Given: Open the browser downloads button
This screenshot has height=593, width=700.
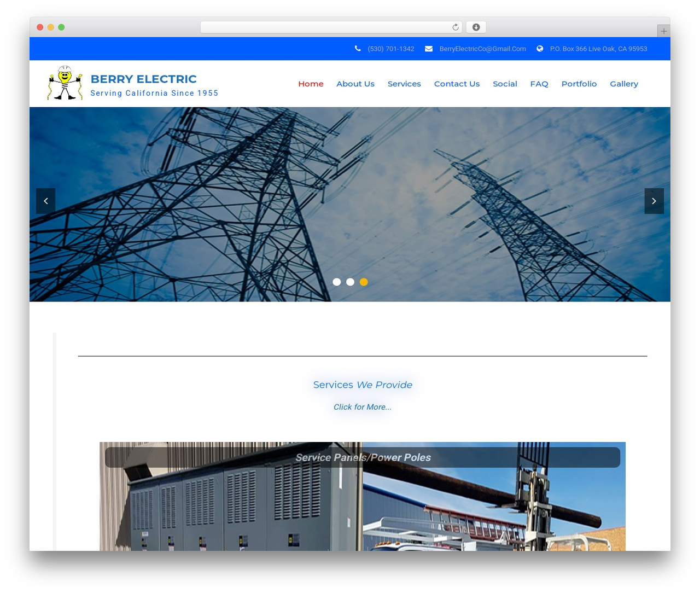Looking at the screenshot, I should click(476, 27).
